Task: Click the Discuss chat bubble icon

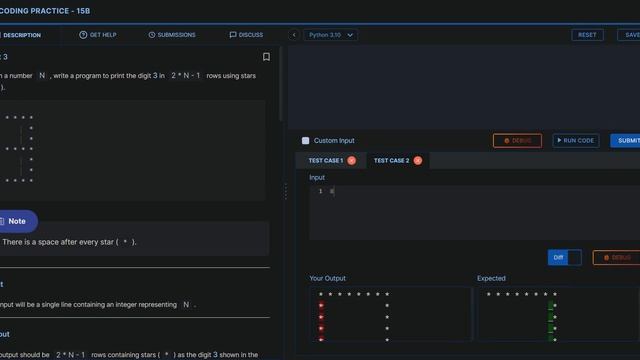Action: click(x=233, y=35)
